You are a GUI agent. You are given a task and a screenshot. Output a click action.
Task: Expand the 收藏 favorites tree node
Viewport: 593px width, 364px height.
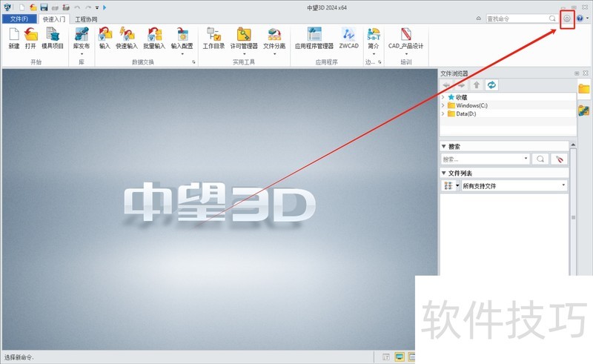pos(443,97)
